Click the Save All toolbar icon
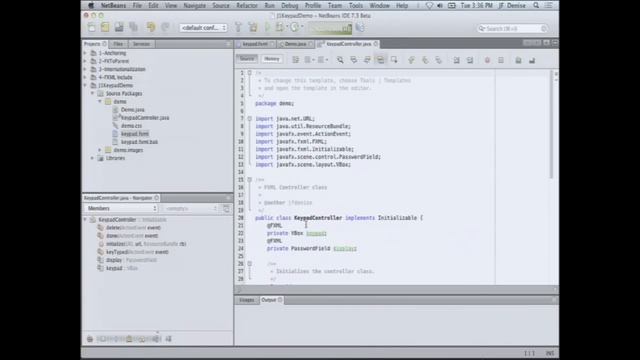Screen dimensions: 640x360 click(x=133, y=27)
